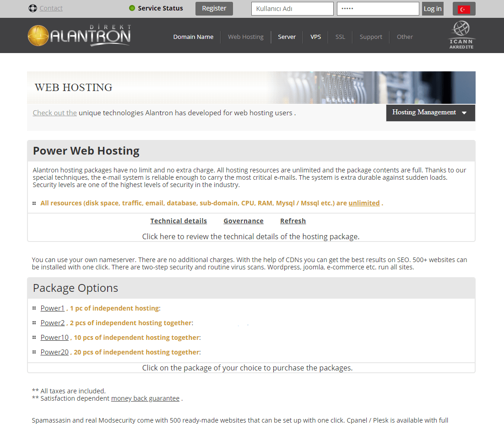Viewport: 504px width, 424px height.
Task: Click the 'unlimited' link
Action: pyautogui.click(x=364, y=203)
